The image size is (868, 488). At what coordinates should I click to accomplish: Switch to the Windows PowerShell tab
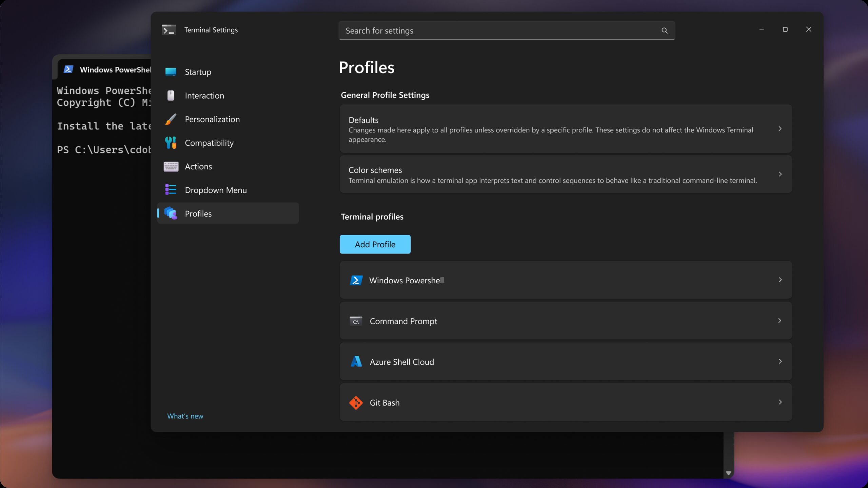point(108,69)
